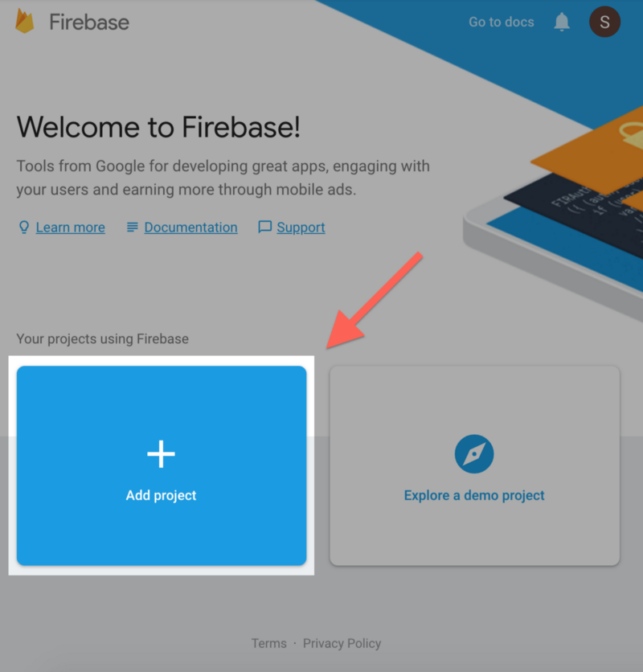
Task: Follow the Learn more link
Action: tap(70, 227)
